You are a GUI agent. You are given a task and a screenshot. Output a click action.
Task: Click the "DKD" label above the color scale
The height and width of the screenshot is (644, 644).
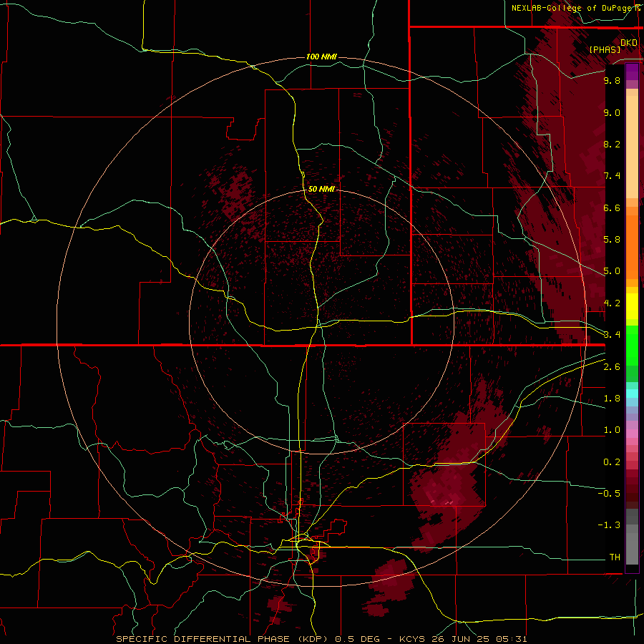[629, 43]
